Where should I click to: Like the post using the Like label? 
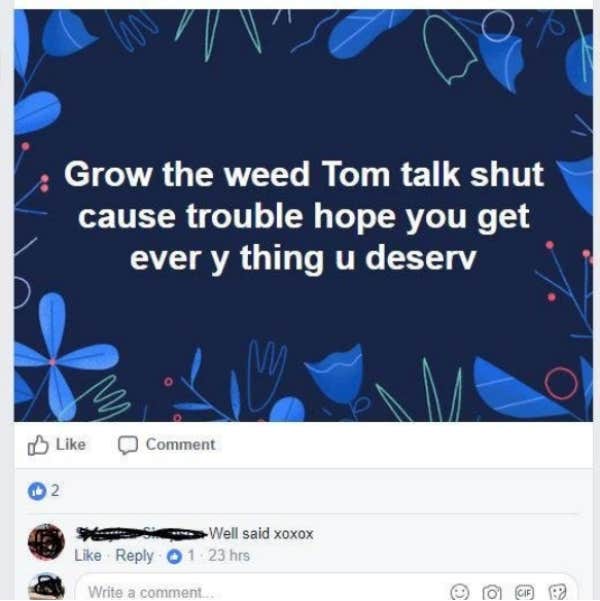point(71,445)
